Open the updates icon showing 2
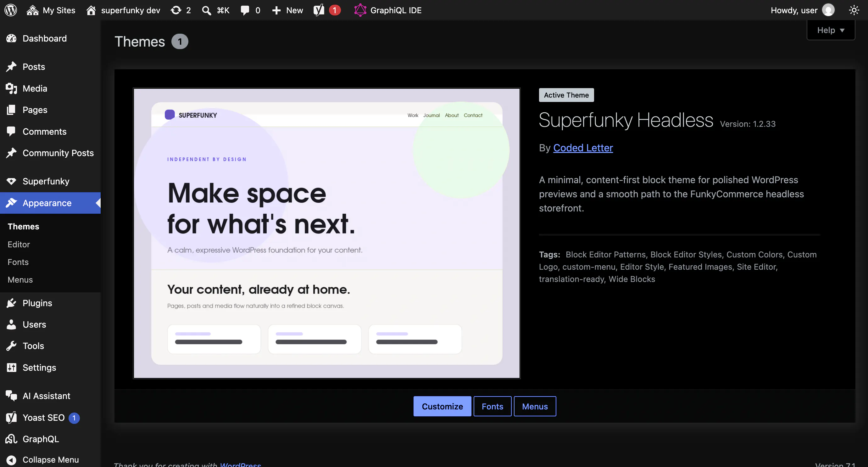This screenshot has height=467, width=868. click(176, 10)
